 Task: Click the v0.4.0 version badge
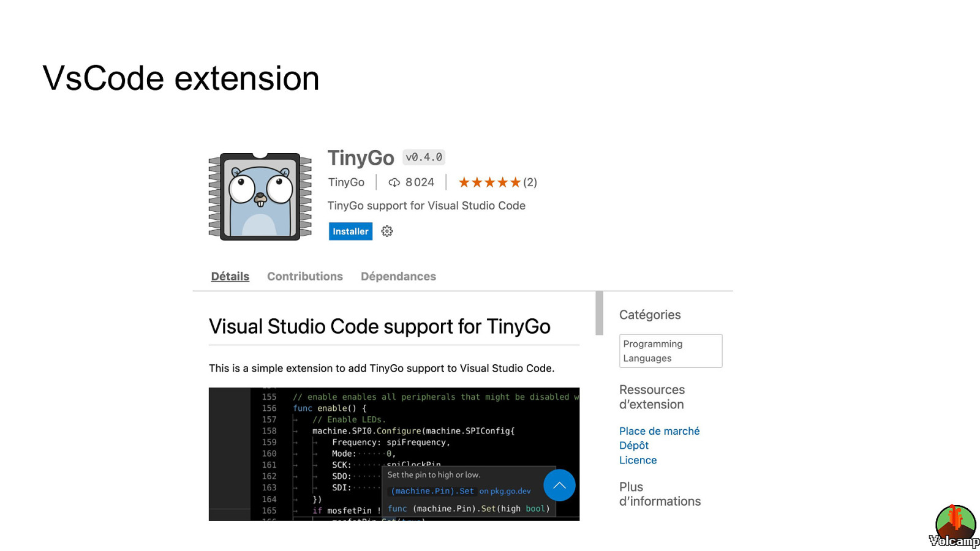pyautogui.click(x=424, y=157)
